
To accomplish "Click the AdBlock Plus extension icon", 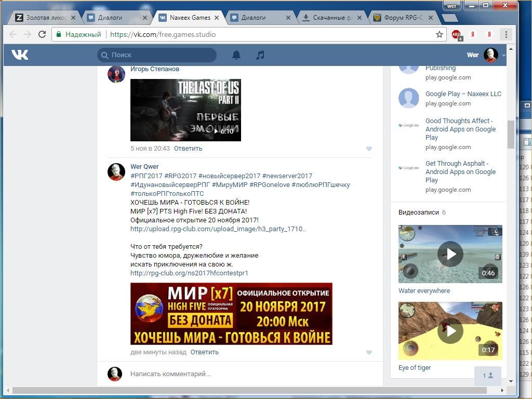I will point(456,35).
